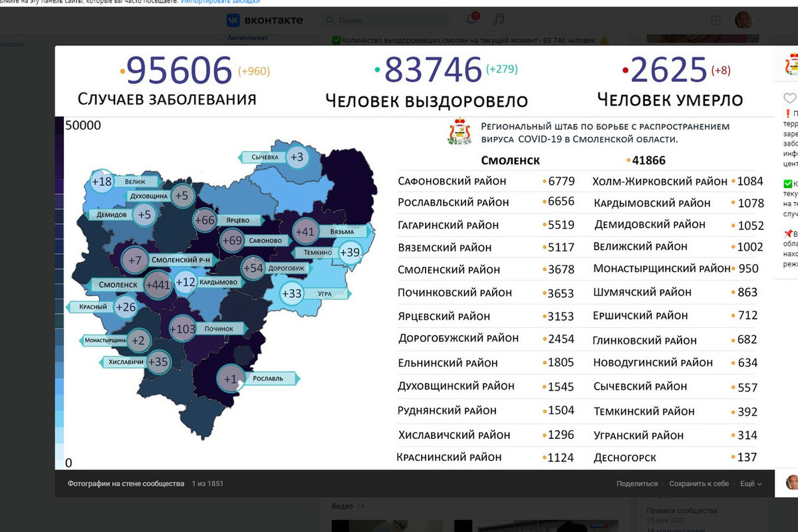Open "Фотографии на стене сообщества" album link
Screen dimensions: 798x532
(x=126, y=483)
